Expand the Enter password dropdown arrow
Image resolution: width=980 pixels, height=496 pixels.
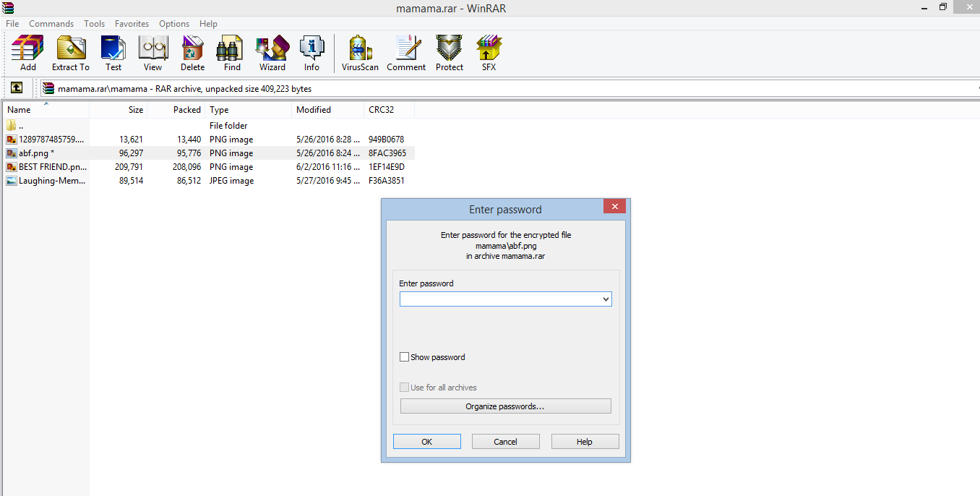pos(606,299)
